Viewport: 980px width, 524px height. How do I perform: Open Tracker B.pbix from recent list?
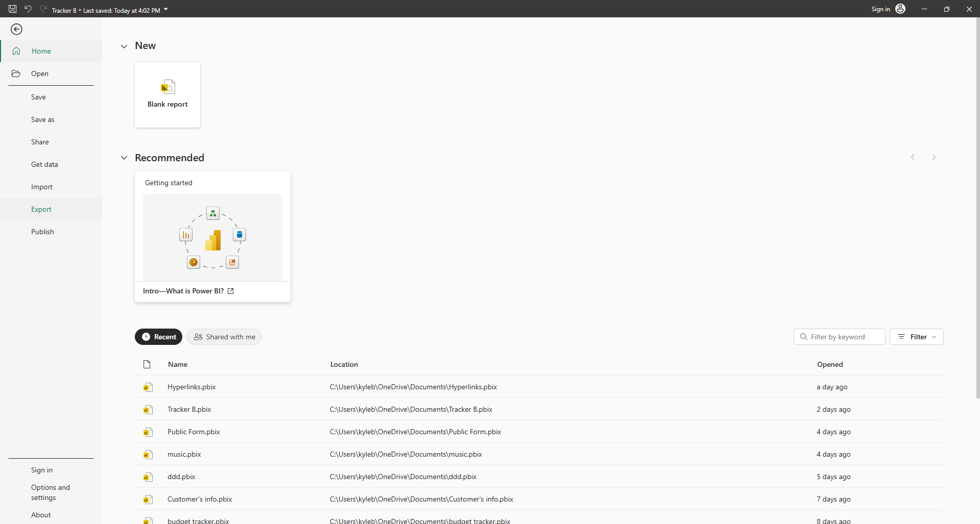pyautogui.click(x=189, y=409)
